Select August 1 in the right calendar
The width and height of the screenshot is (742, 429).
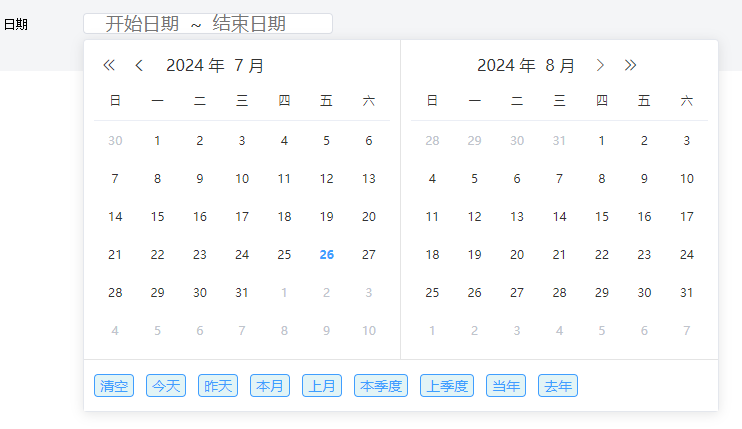(x=601, y=140)
